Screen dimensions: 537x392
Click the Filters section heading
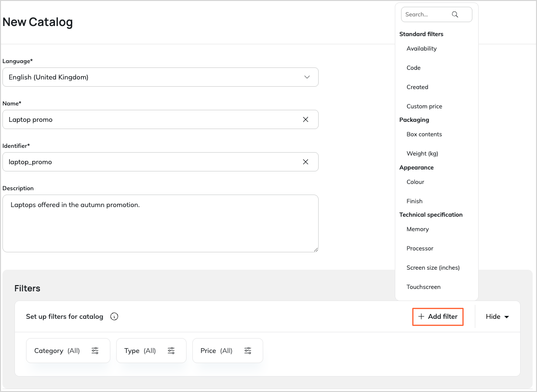pos(27,288)
